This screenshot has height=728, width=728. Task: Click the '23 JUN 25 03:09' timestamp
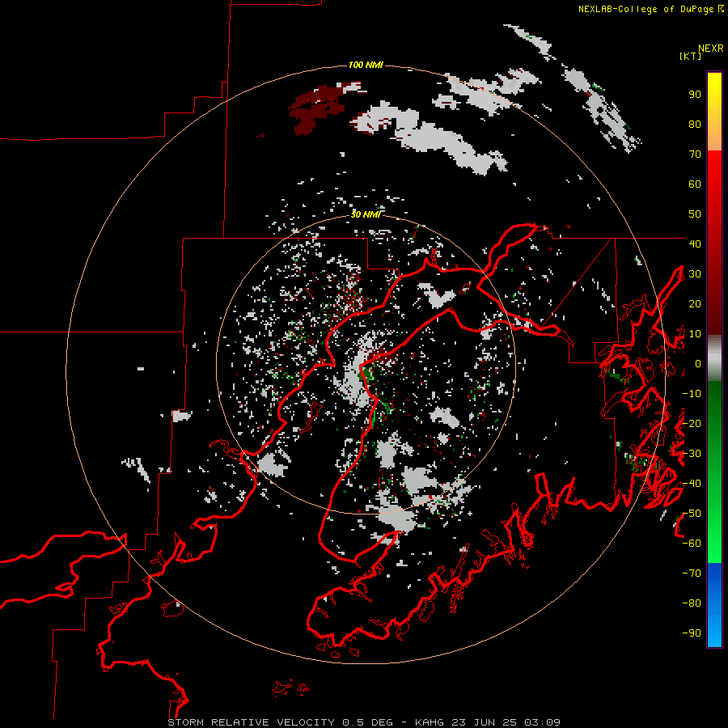tap(506, 722)
